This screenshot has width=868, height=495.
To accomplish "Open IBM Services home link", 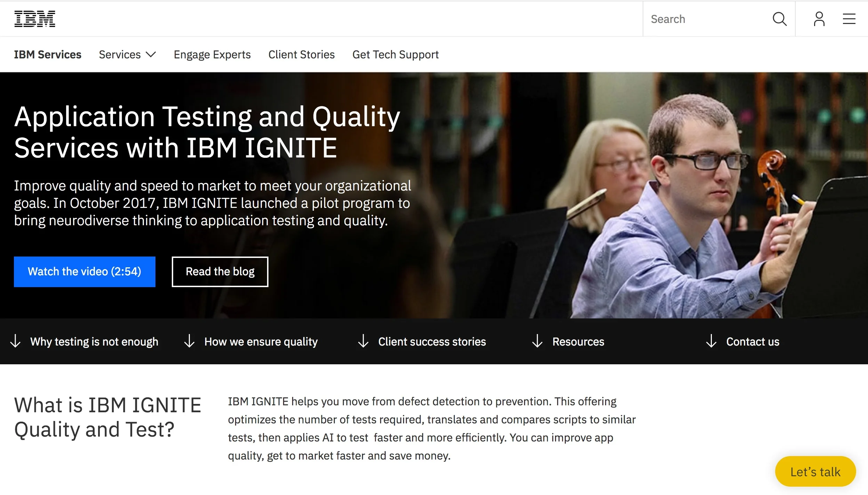I will point(48,55).
